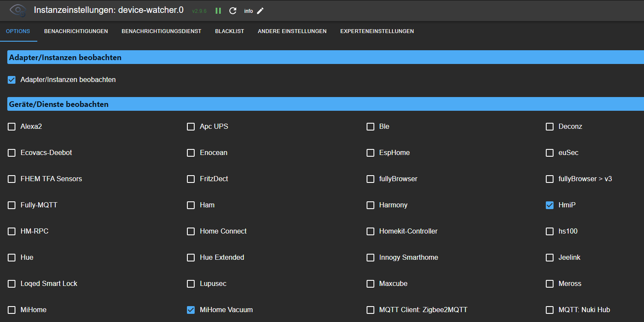Enable MQTT Client: Zigbee2MQTT checkbox
Image resolution: width=644 pixels, height=322 pixels.
[370, 310]
